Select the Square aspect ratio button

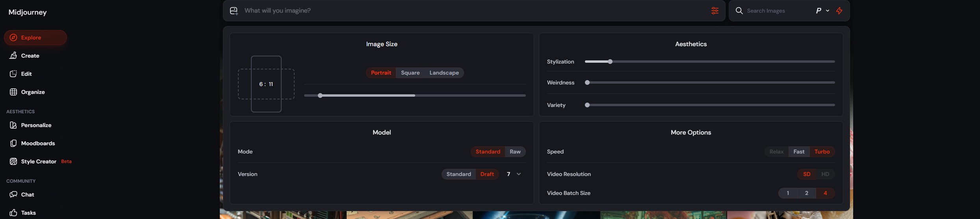(410, 73)
